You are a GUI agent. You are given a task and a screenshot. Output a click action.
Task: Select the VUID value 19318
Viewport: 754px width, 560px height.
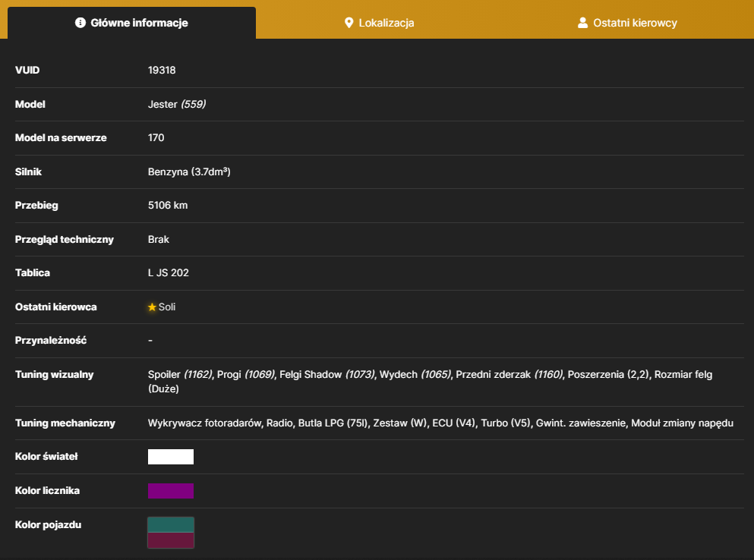162,70
